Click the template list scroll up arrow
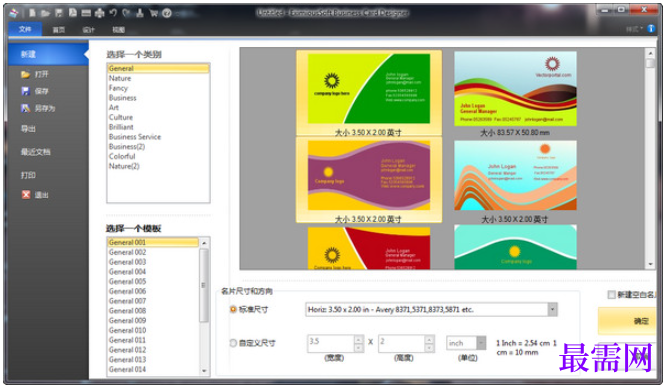 204,243
